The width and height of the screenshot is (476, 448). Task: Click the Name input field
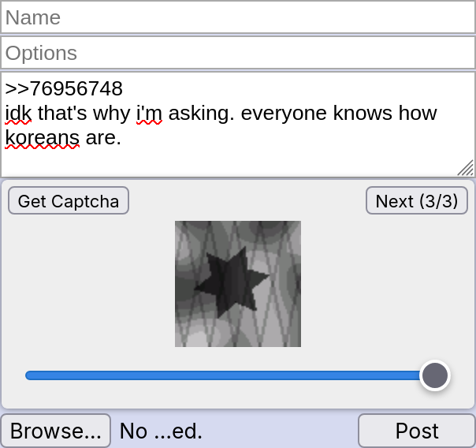pos(238,17)
